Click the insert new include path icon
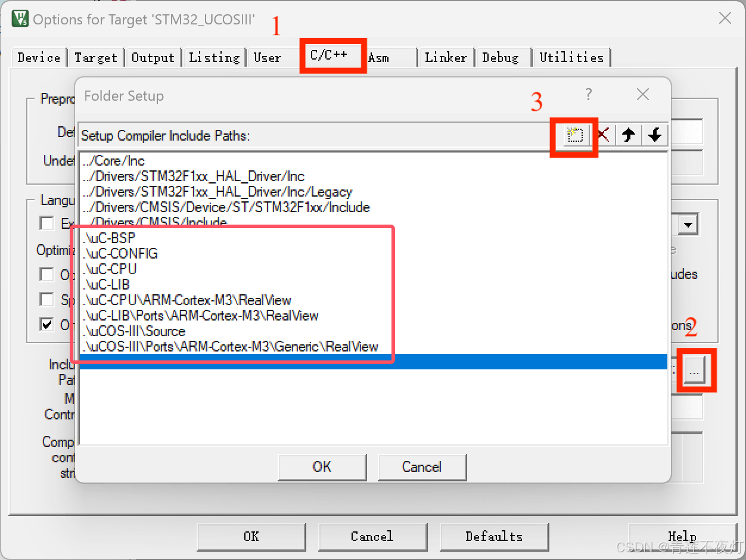The image size is (746, 560). point(574,135)
